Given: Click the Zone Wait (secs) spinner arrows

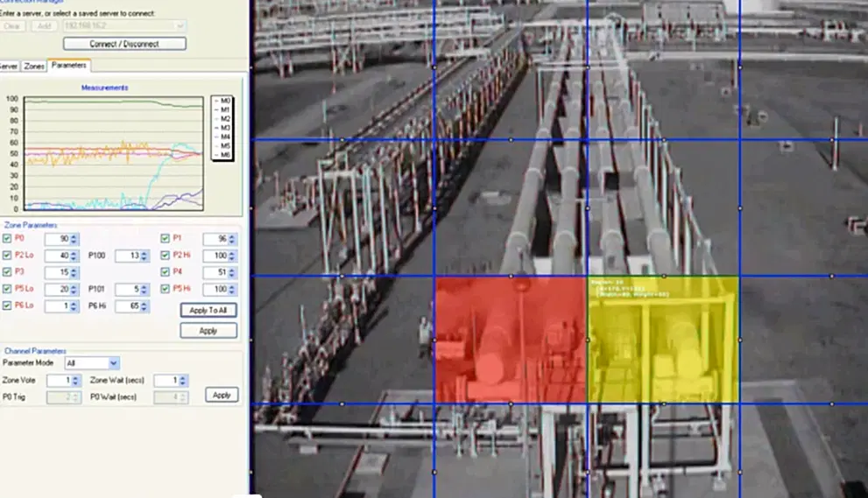Looking at the screenshot, I should click(x=183, y=381).
